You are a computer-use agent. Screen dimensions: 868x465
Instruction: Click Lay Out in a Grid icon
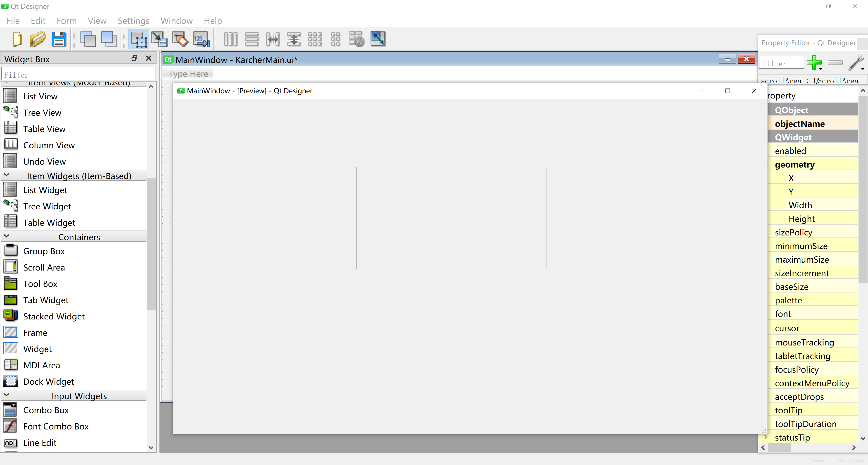click(x=315, y=39)
